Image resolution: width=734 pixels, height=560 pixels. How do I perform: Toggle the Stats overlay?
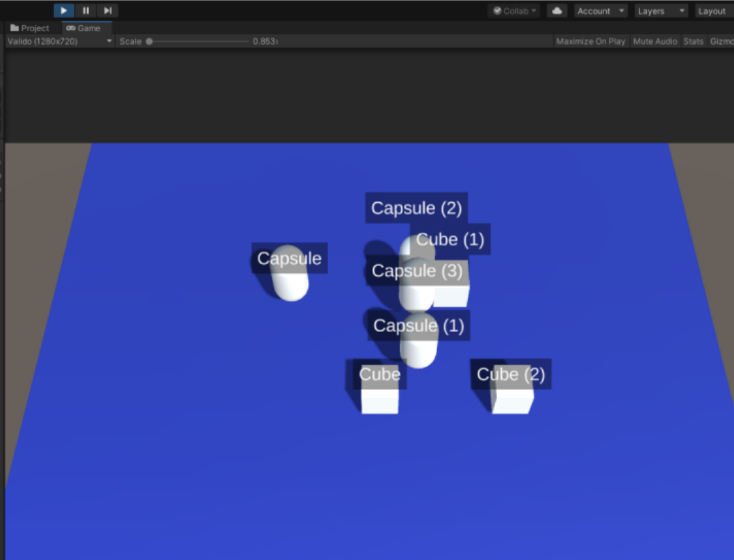693,41
